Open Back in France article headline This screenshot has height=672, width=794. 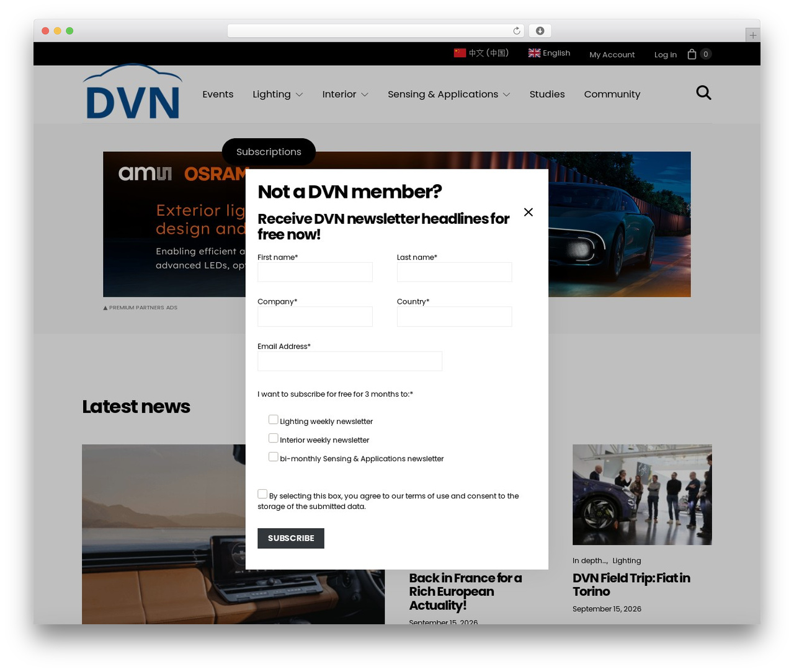coord(465,591)
